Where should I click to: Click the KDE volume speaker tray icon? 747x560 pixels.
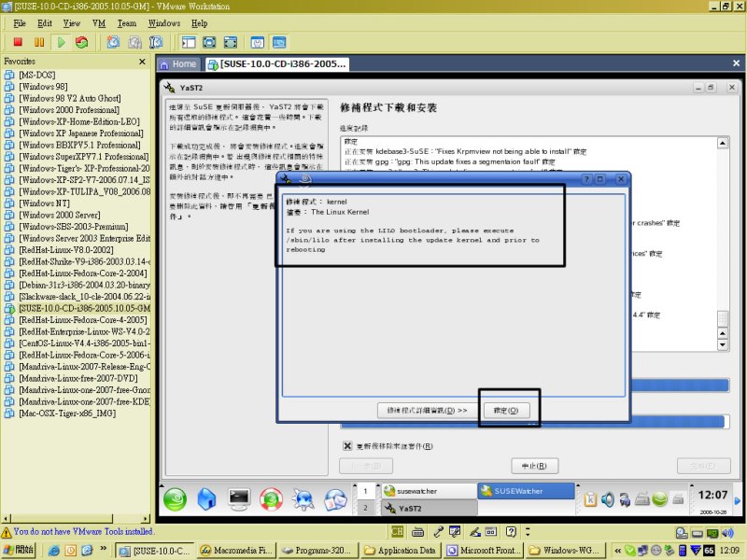pos(608,499)
